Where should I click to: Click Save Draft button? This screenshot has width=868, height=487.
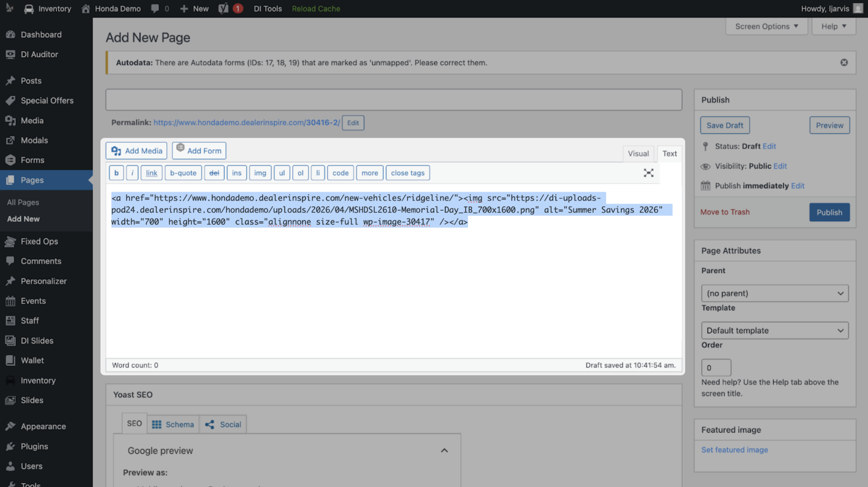click(x=725, y=125)
